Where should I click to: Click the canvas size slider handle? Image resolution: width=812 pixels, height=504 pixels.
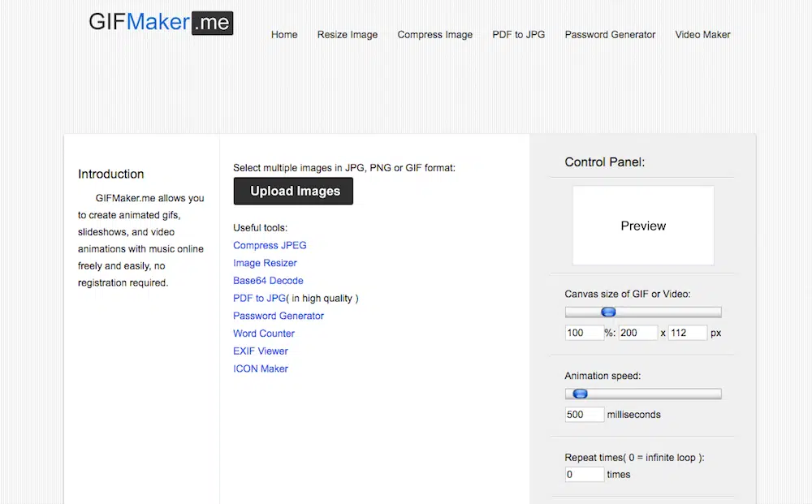(608, 312)
